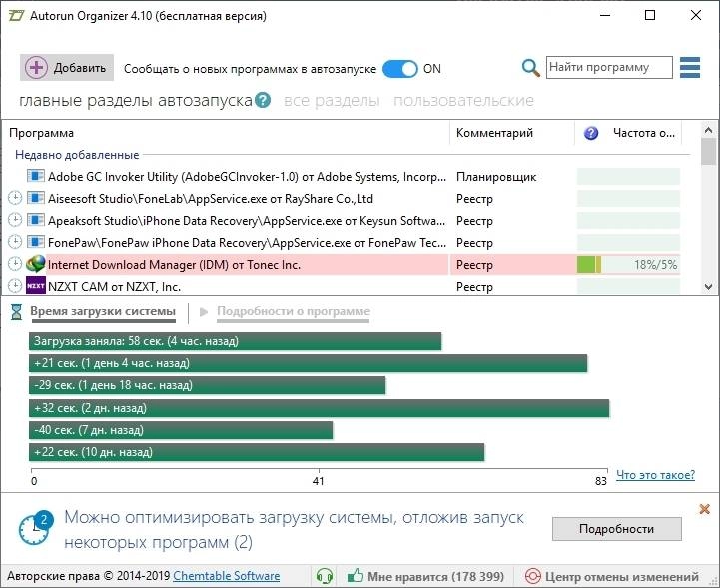Viewport: 720px width, 588px height.
Task: Click the -40 сек. (7 дн. назад) bar
Action: click(x=181, y=430)
